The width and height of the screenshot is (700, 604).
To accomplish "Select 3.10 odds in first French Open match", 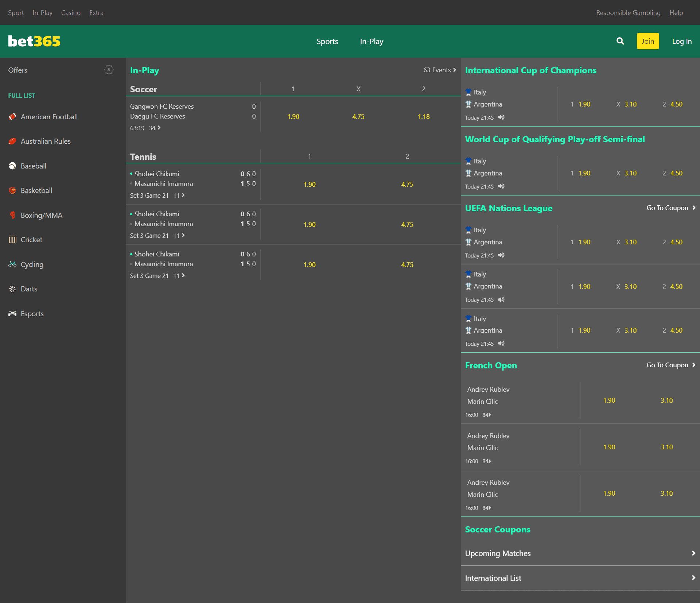I will pyautogui.click(x=667, y=400).
